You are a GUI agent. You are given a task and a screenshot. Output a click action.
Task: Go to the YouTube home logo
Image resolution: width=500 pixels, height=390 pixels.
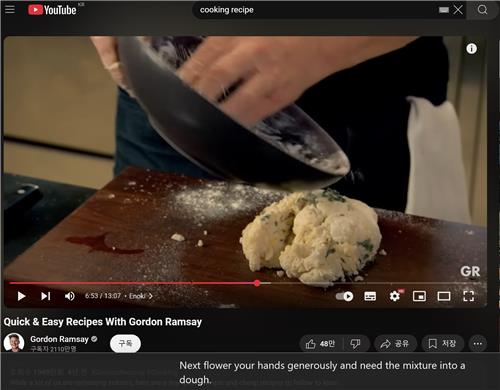click(52, 10)
